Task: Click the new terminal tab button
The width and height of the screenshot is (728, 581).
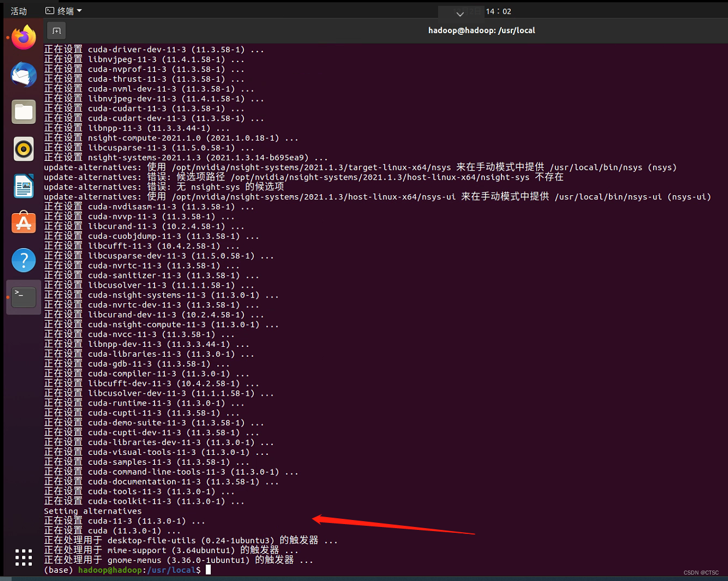Action: pos(56,30)
